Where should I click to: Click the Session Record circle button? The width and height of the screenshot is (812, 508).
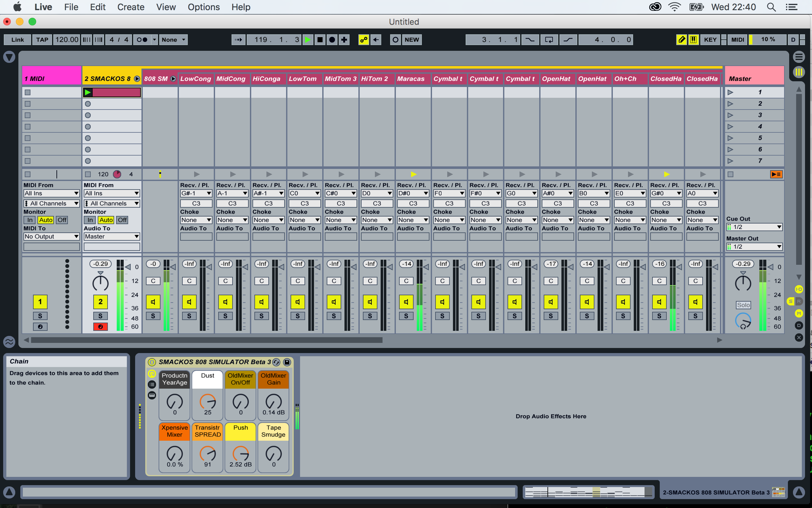tap(396, 40)
